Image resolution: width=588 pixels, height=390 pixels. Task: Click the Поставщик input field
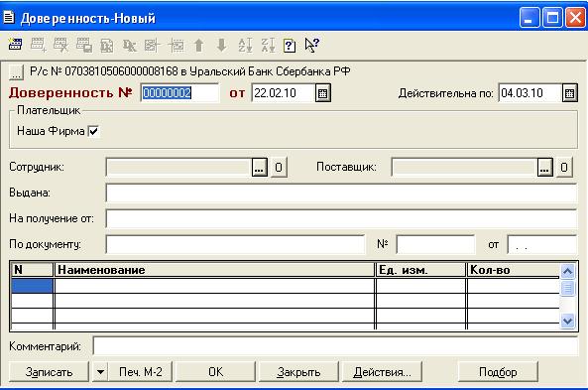coord(464,167)
